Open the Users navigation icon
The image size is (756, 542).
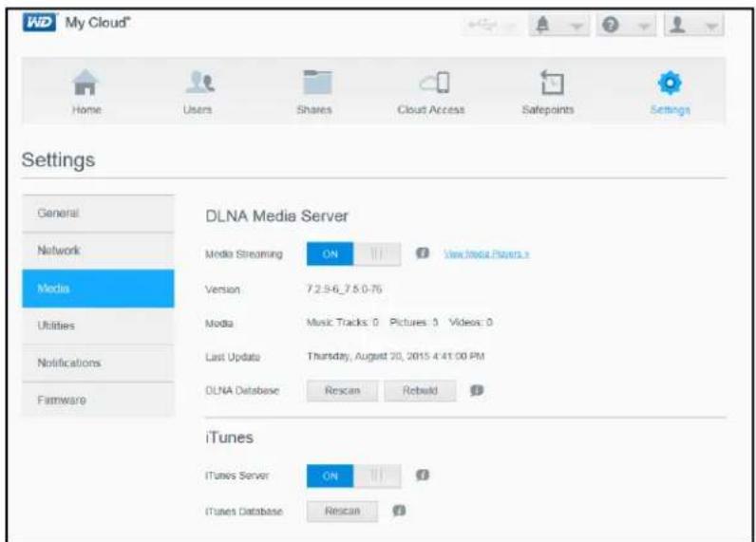199,83
